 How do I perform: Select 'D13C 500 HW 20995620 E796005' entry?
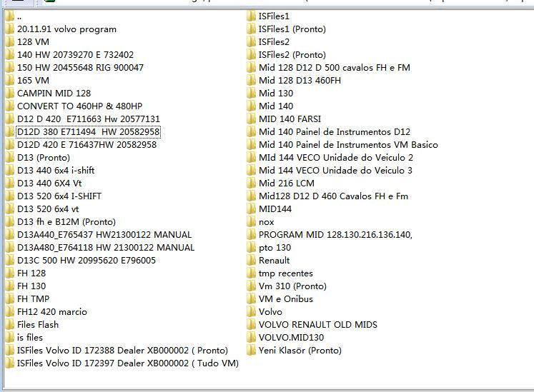[86, 261]
